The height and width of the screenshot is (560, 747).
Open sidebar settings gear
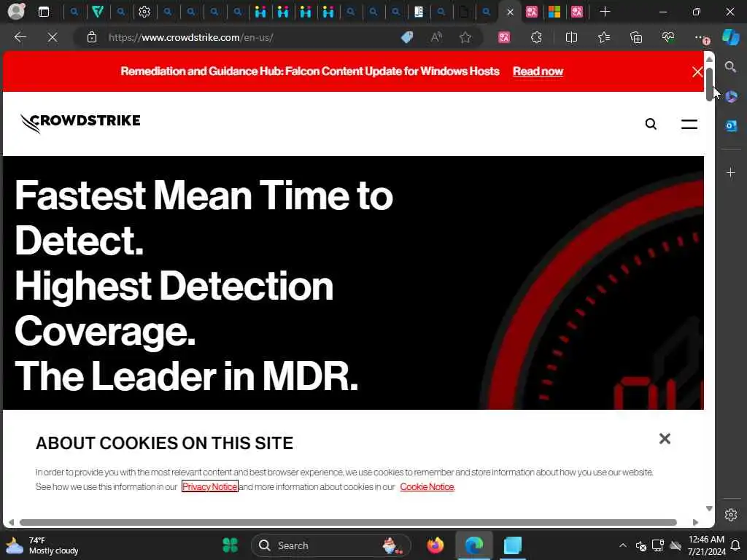730,515
